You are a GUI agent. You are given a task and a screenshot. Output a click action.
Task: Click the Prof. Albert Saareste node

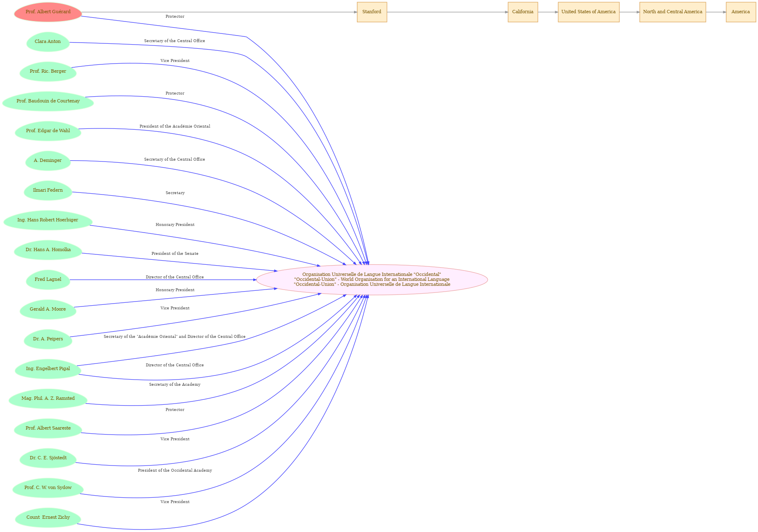pyautogui.click(x=48, y=428)
